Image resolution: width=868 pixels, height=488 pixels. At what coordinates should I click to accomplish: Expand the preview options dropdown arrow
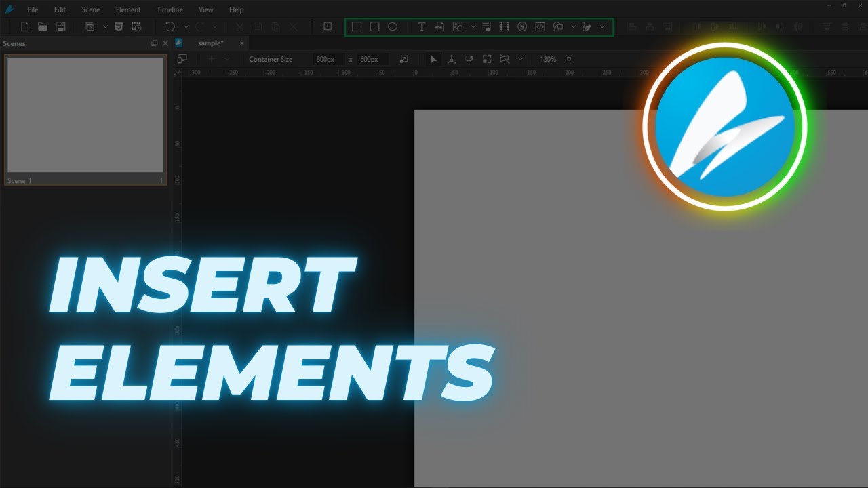[104, 27]
